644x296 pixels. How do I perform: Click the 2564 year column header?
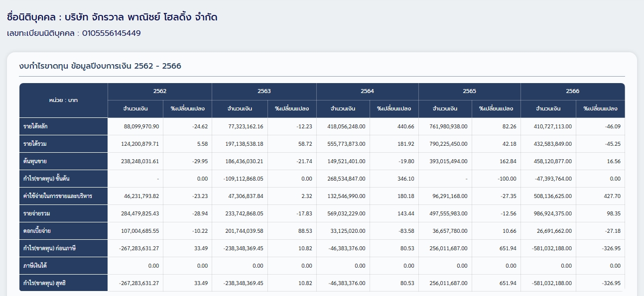(367, 91)
